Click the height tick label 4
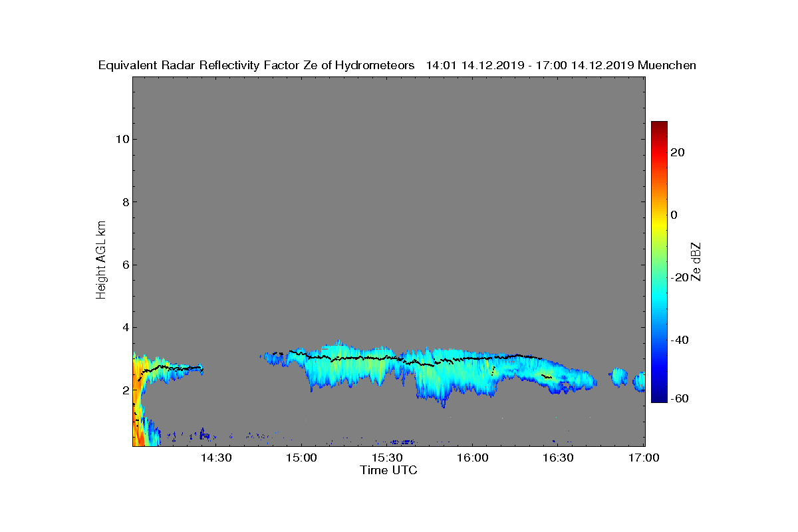Image resolution: width=798 pixels, height=532 pixels. (x=124, y=327)
